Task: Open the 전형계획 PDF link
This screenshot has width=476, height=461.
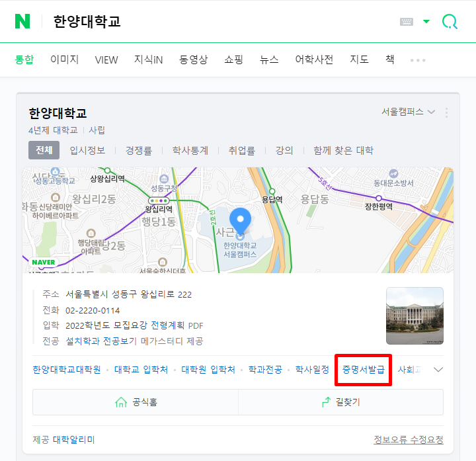Action: 167,325
